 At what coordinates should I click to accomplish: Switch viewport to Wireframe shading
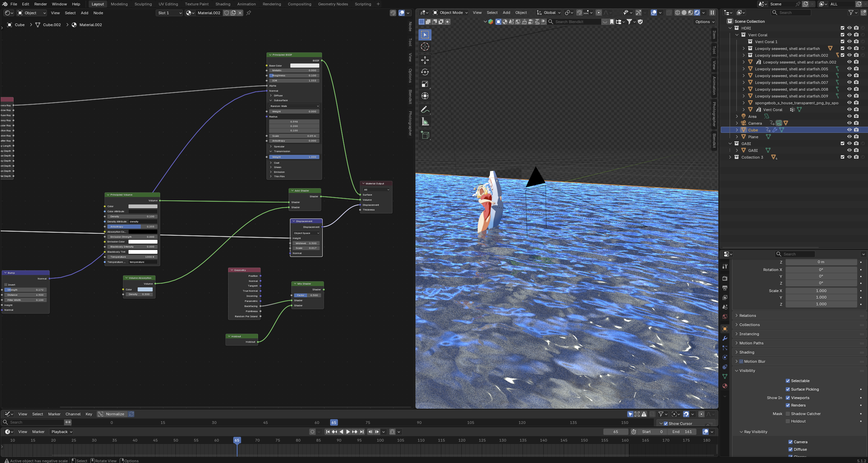(678, 13)
